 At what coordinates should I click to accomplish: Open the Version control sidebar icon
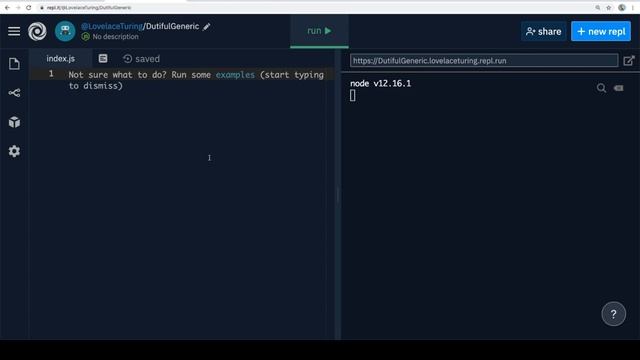pos(14,93)
